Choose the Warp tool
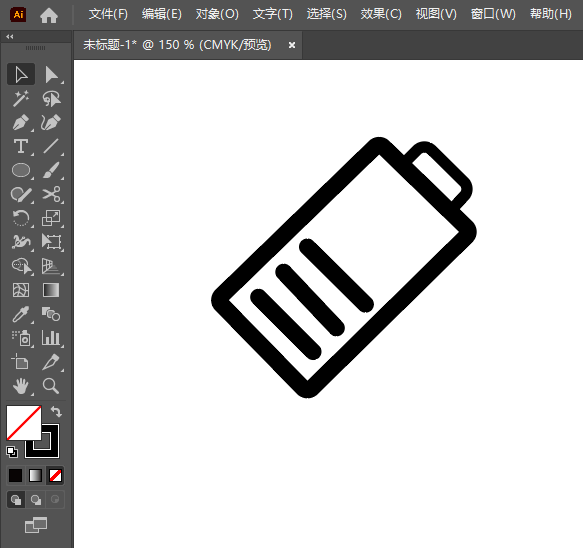Screen dimensions: 583x548 click(21, 242)
